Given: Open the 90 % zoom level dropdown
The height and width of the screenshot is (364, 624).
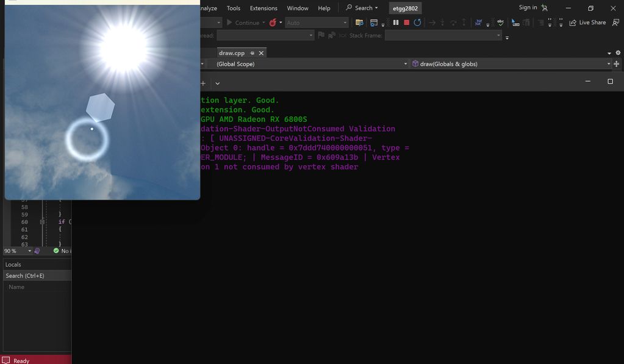Looking at the screenshot, I should [x=29, y=251].
